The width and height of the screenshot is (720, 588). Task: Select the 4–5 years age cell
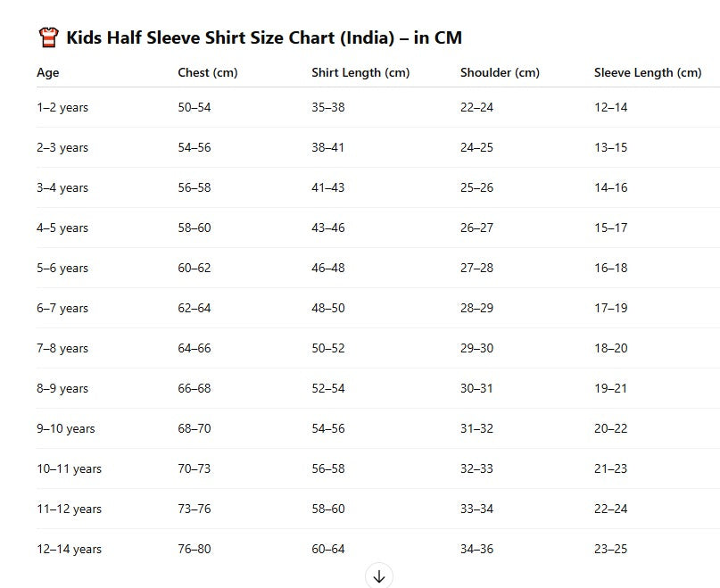[62, 228]
